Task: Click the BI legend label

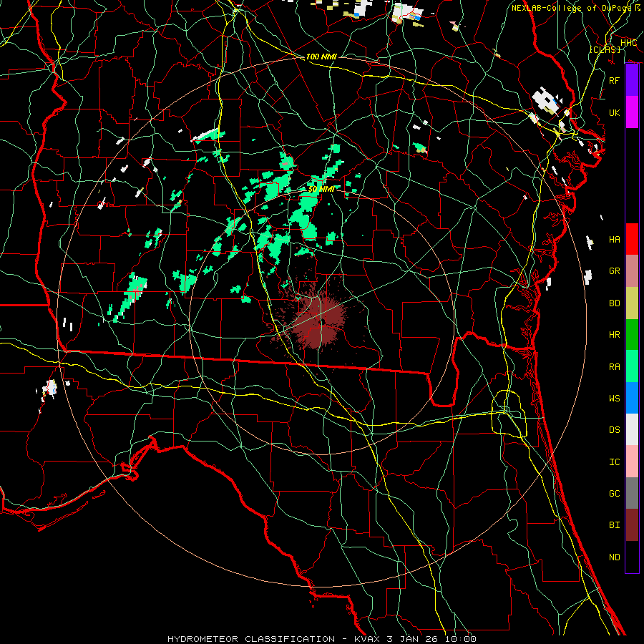Action: click(614, 525)
